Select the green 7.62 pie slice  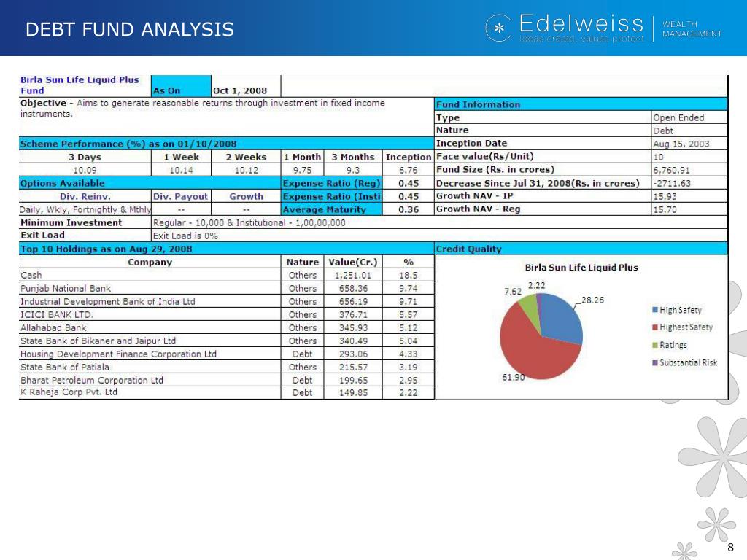coord(530,307)
